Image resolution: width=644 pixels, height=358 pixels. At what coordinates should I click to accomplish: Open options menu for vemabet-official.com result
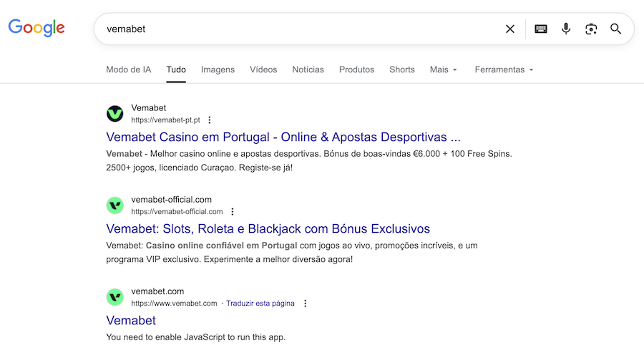coord(233,212)
